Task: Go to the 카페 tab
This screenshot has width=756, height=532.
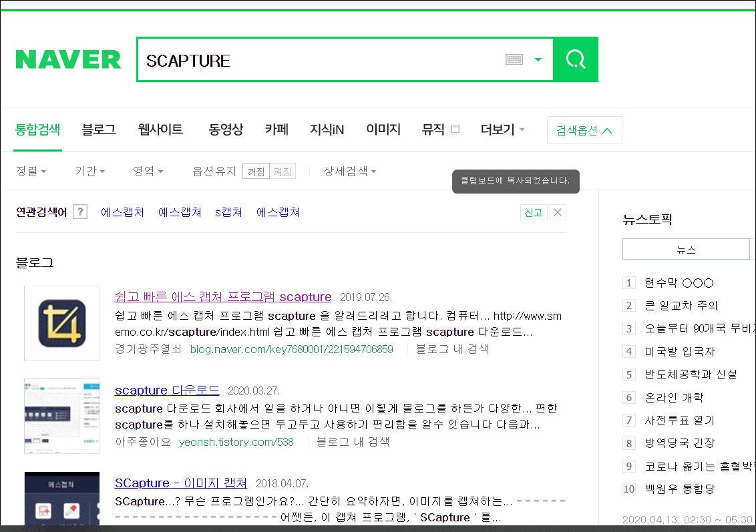Action: [276, 129]
